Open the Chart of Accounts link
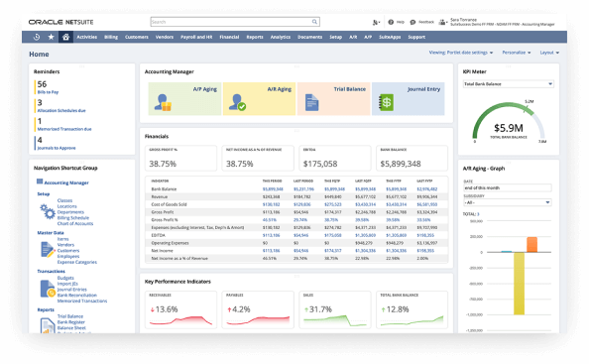 click(x=75, y=223)
